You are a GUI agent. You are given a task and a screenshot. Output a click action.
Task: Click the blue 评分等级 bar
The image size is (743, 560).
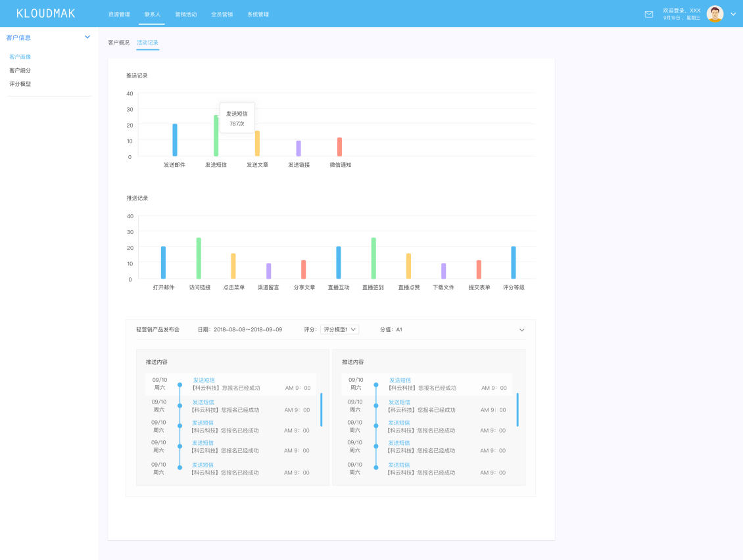click(513, 262)
